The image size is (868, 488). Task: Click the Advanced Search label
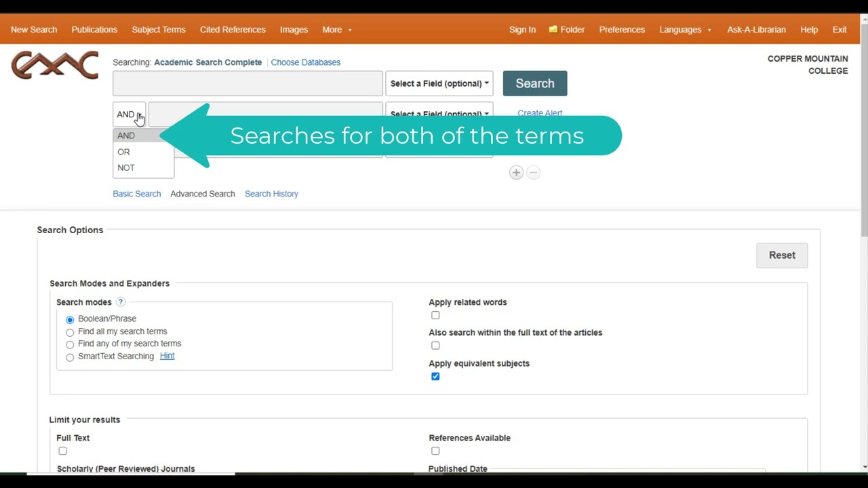[x=203, y=194]
